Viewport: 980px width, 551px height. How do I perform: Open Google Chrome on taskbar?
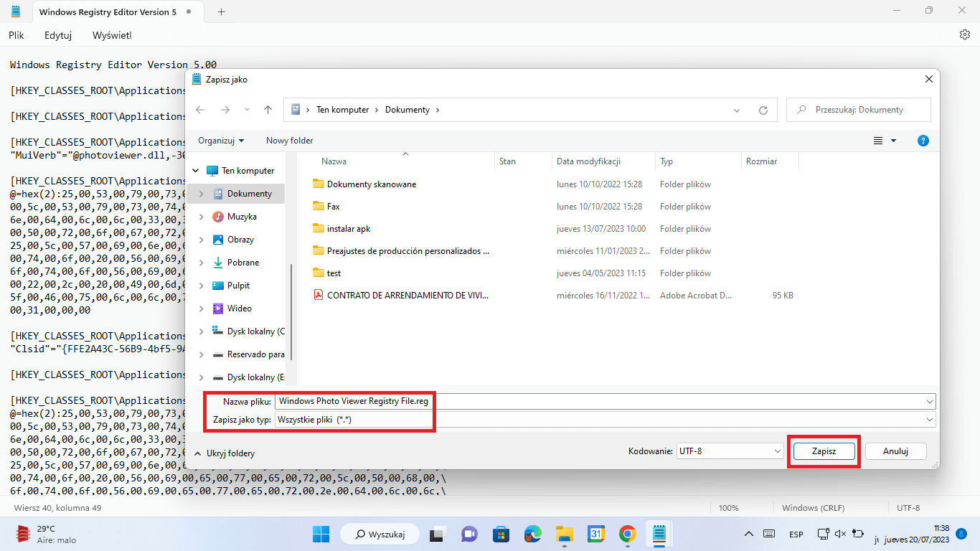628,534
